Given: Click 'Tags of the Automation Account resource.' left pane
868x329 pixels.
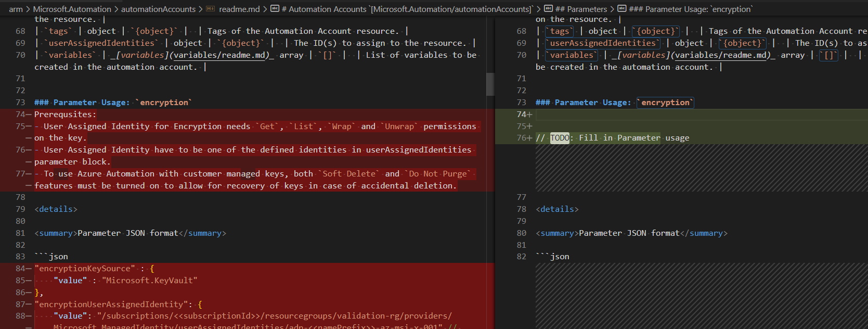Looking at the screenshot, I should coord(303,31).
